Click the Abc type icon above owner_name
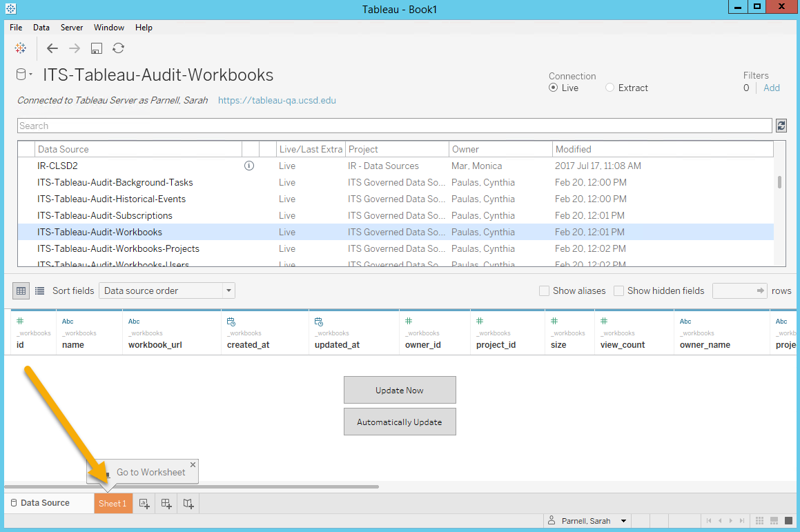 (x=685, y=322)
